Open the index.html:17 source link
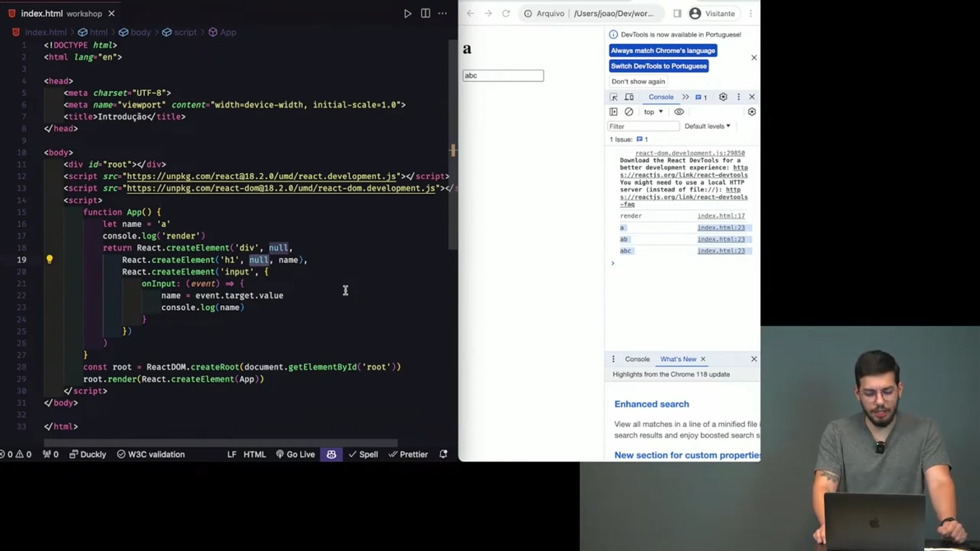980x551 pixels. click(x=721, y=216)
